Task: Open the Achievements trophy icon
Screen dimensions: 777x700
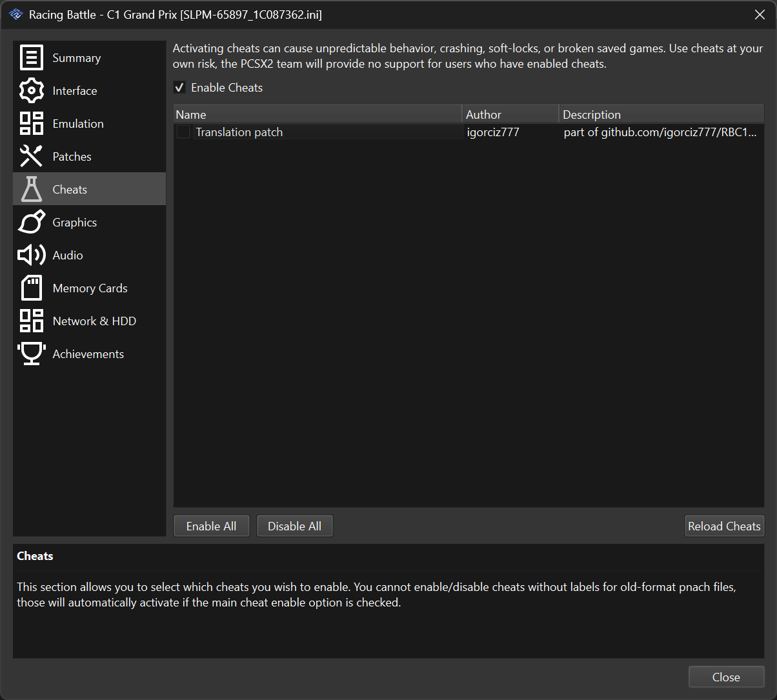Action: (31, 354)
